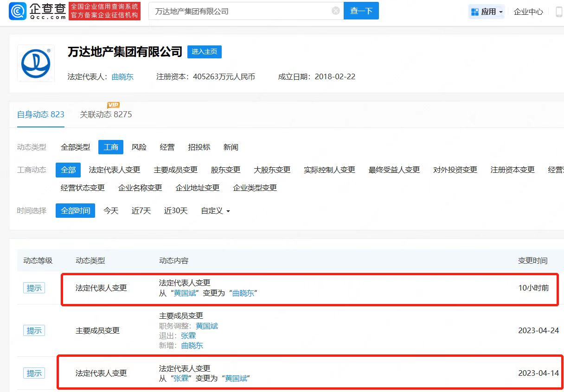The image size is (564, 392).
Task: Click the 变更时间 column header
Action: pyautogui.click(x=533, y=261)
